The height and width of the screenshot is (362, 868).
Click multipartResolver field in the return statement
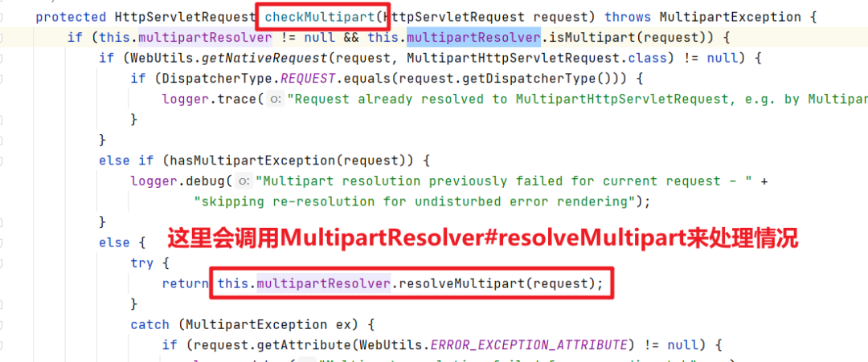click(x=323, y=283)
